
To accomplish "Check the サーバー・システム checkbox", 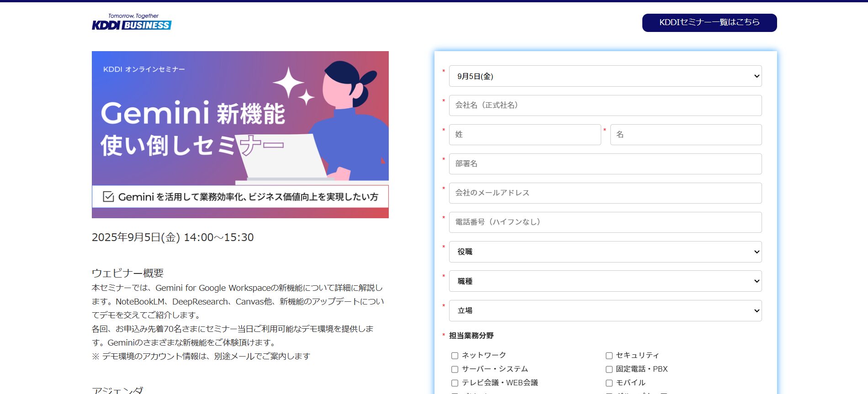I will (x=455, y=369).
